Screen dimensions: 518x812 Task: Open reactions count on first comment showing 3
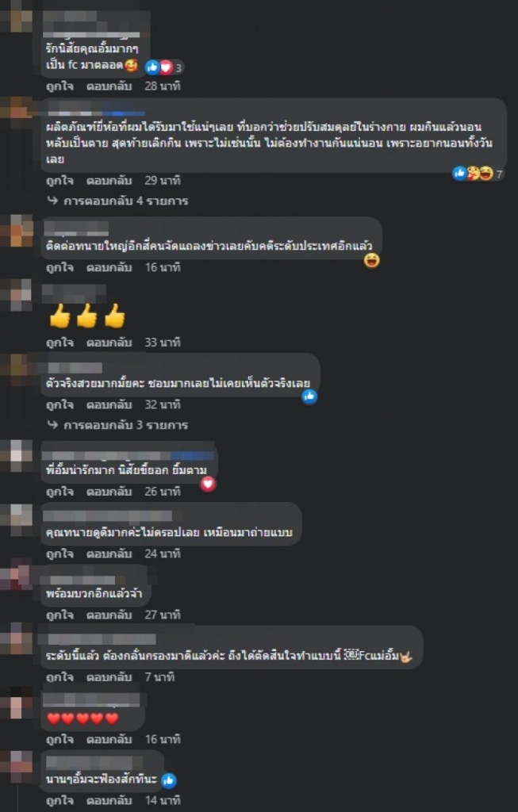point(164,67)
